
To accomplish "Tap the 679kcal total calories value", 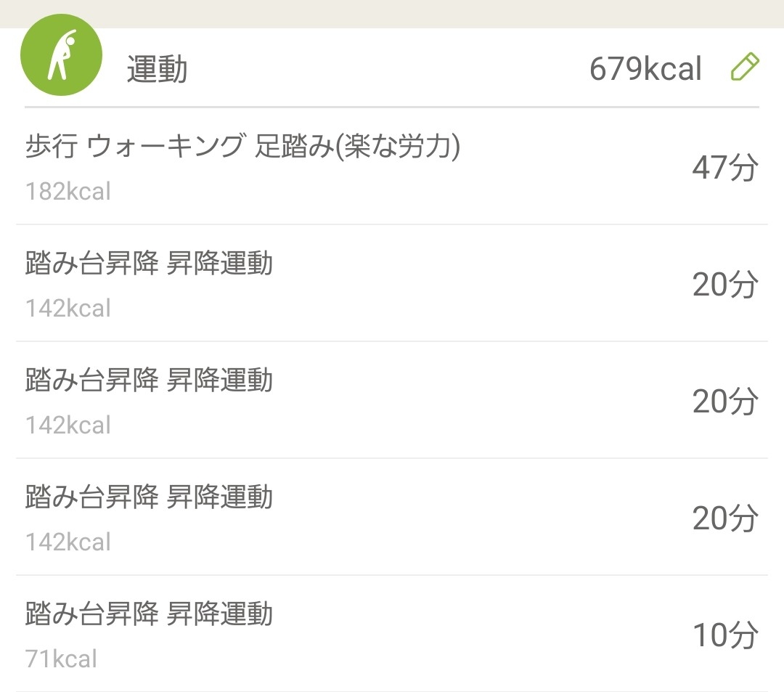I will click(x=645, y=70).
